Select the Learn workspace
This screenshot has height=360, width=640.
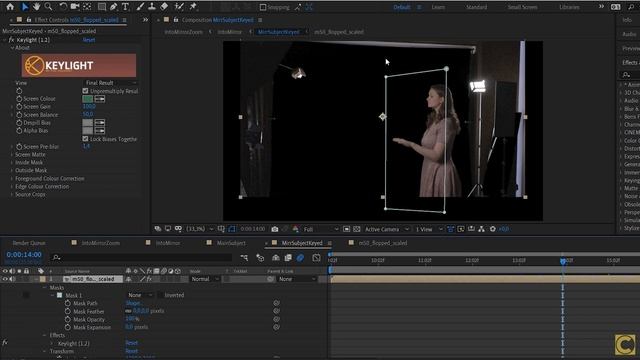tap(438, 7)
